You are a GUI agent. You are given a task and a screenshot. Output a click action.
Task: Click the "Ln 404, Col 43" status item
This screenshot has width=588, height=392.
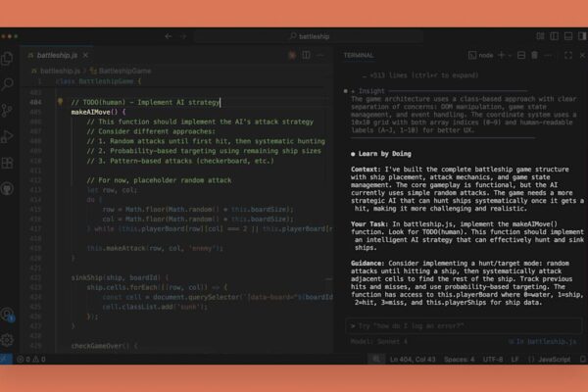point(413,359)
